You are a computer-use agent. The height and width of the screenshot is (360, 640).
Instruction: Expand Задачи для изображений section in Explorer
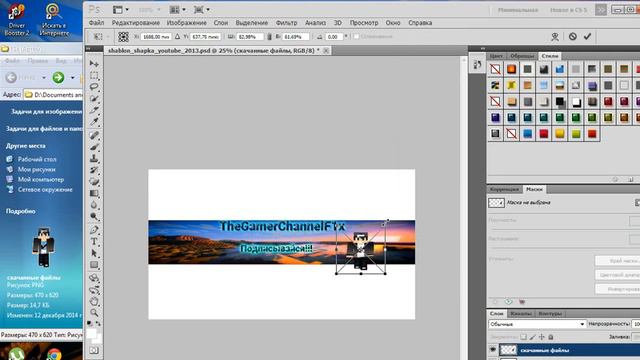point(47,111)
